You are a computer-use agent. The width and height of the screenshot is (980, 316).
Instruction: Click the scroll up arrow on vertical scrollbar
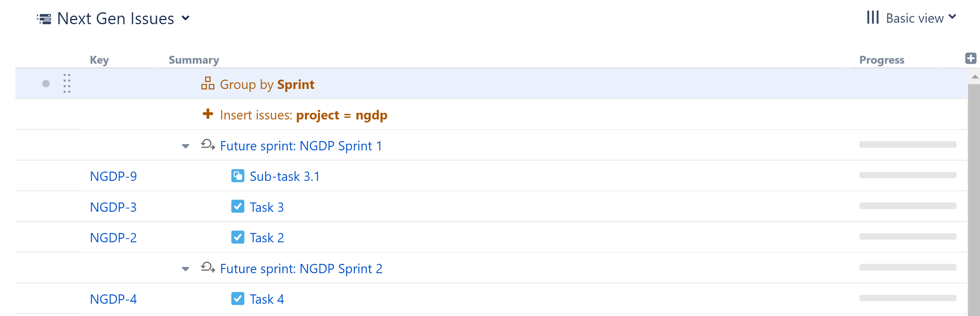click(x=975, y=77)
